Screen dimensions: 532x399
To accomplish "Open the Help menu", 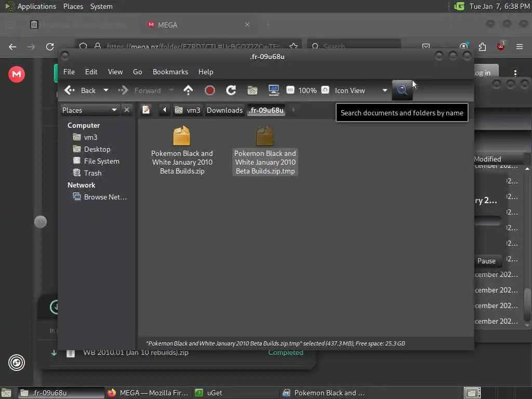I will tap(206, 72).
